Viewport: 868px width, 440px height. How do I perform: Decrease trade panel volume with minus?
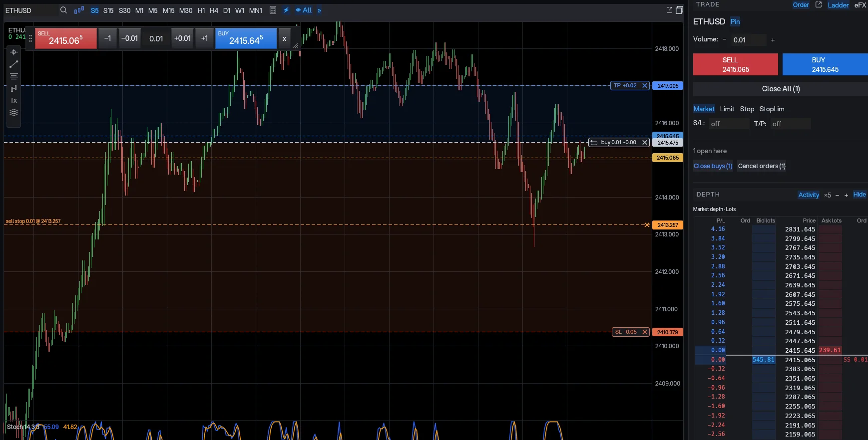724,39
